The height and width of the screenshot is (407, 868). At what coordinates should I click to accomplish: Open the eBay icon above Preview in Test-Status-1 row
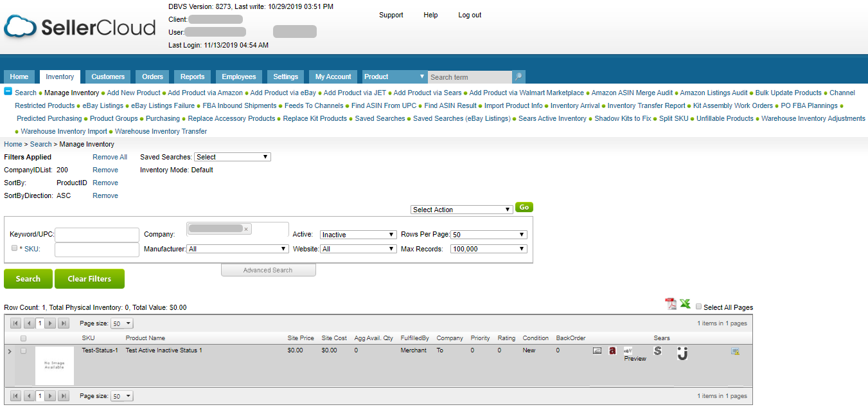coord(628,350)
